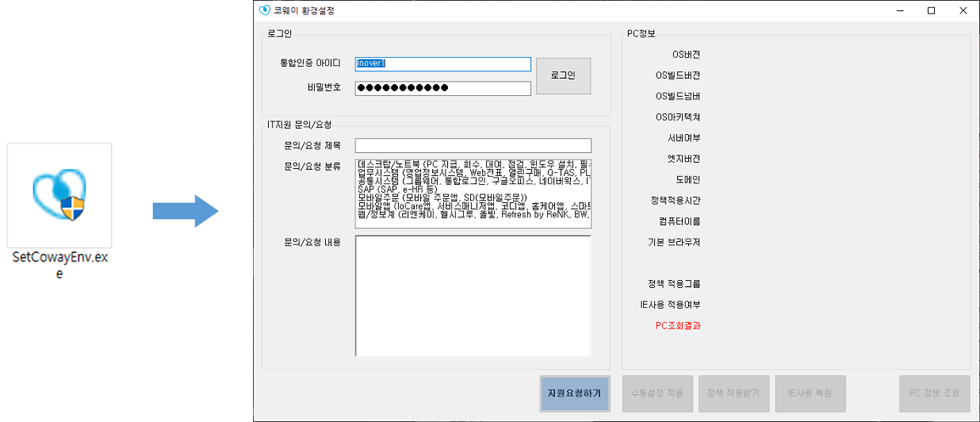Click the 컴퓨터이름 label
This screenshot has width=980, height=422.
pyautogui.click(x=680, y=222)
